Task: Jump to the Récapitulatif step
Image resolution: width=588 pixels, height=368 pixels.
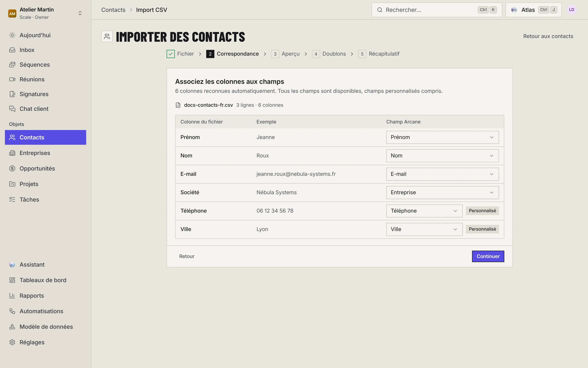Action: 379,54
